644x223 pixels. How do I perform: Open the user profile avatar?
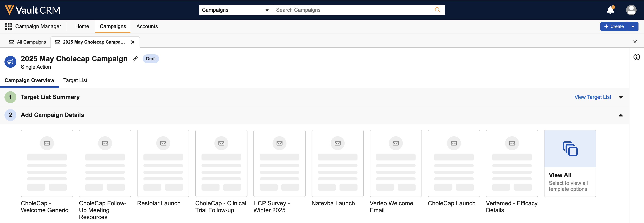point(631,10)
